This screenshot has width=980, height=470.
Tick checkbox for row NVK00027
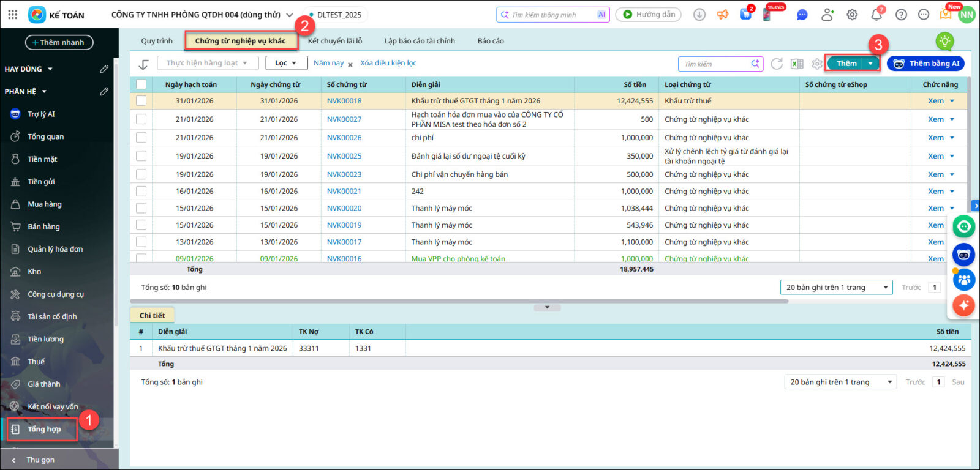tap(141, 119)
